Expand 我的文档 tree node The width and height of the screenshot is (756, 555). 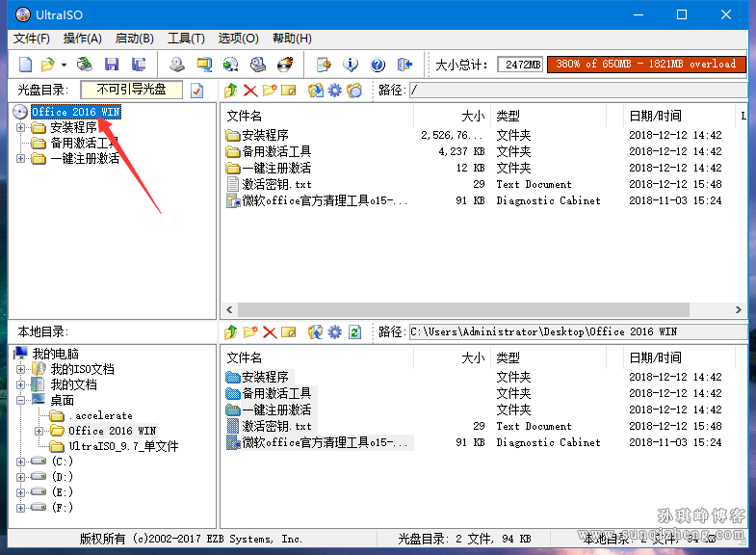pyautogui.click(x=21, y=384)
